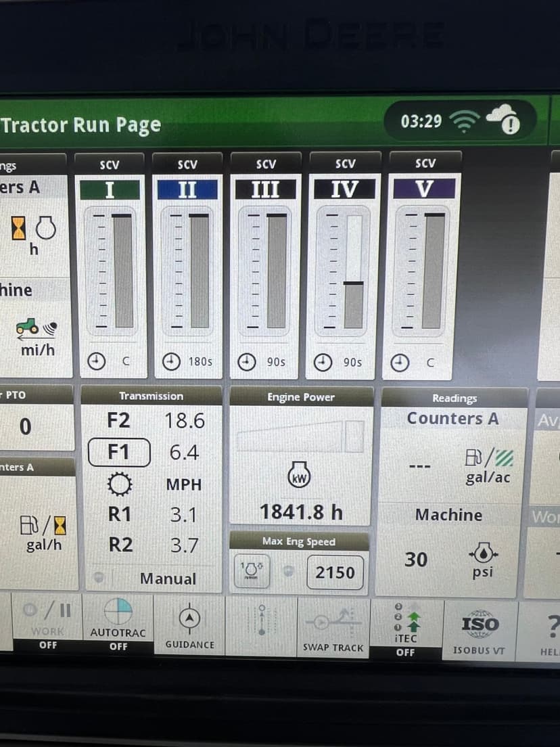The height and width of the screenshot is (747, 560).
Task: Open the SCV V tile header
Action: pos(425,178)
